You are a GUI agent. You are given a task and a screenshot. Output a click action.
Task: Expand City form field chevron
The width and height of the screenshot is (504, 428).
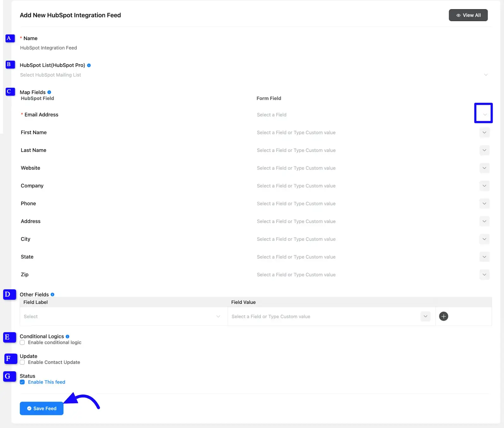point(484,239)
